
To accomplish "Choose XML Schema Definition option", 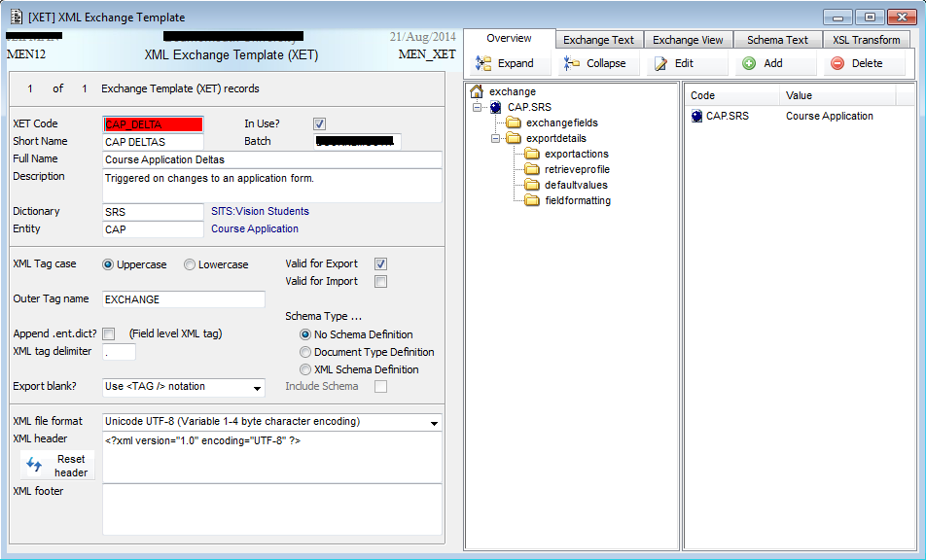I will 305,369.
